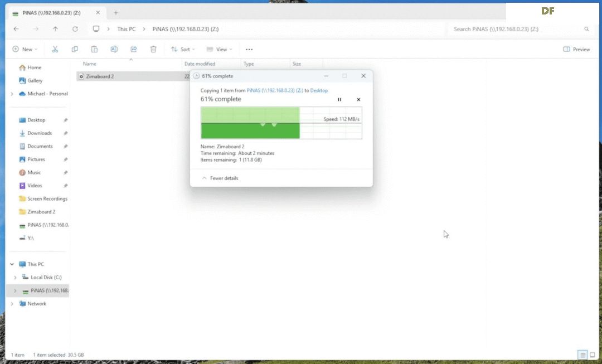This screenshot has height=364, width=602.
Task: Select the Zimaboard 2 file row
Action: (x=133, y=76)
